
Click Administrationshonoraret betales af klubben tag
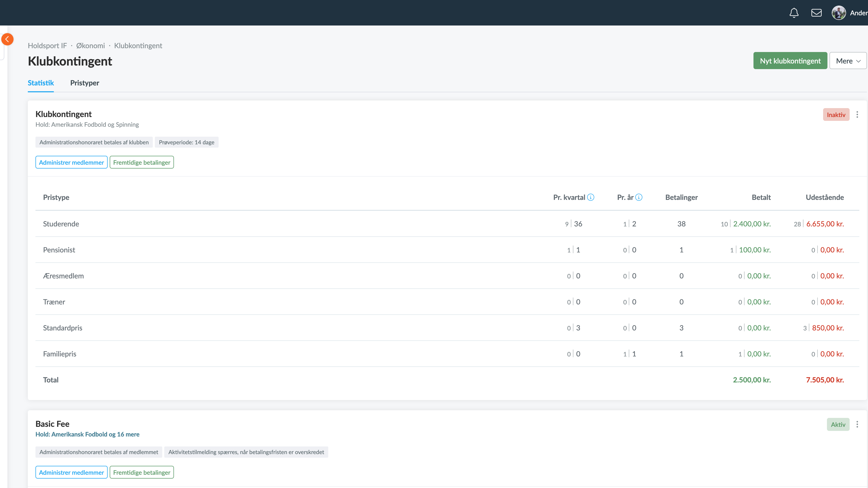click(94, 142)
